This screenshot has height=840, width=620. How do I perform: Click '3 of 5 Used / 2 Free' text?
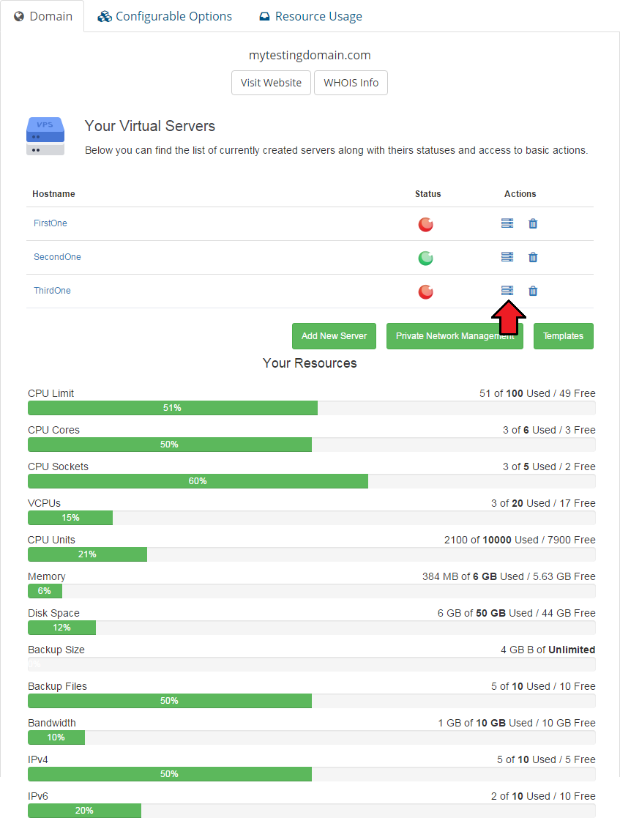tap(549, 467)
